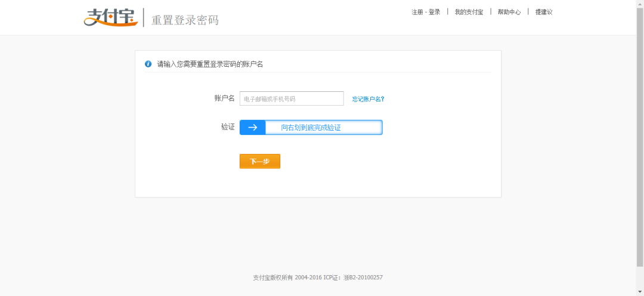
Task: Open the 忘记账户名? link
Action: (x=368, y=99)
